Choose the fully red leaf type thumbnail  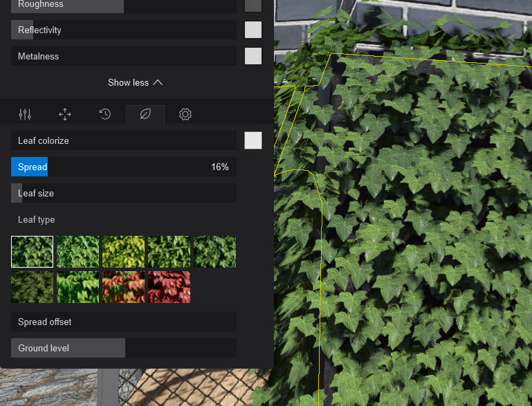tap(169, 287)
